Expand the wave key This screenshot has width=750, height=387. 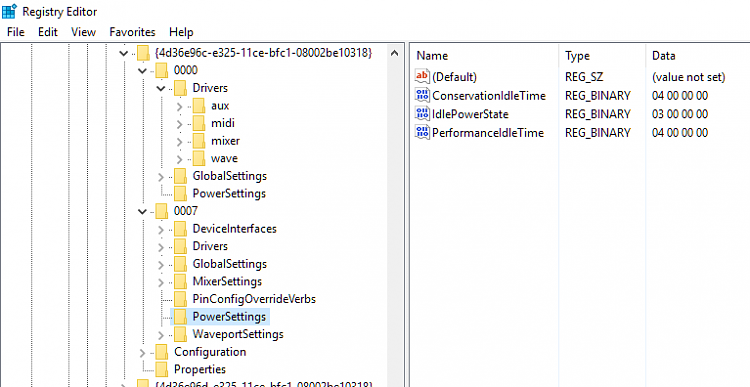click(x=179, y=159)
